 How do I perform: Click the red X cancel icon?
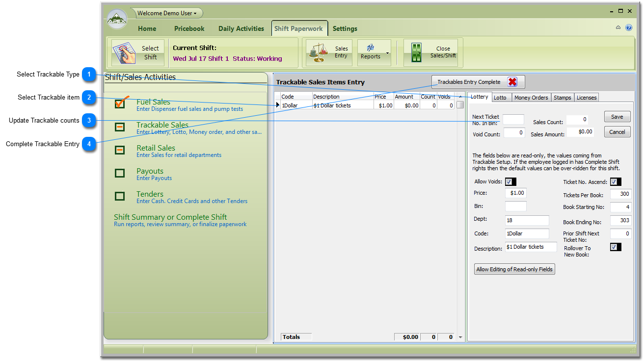point(512,82)
